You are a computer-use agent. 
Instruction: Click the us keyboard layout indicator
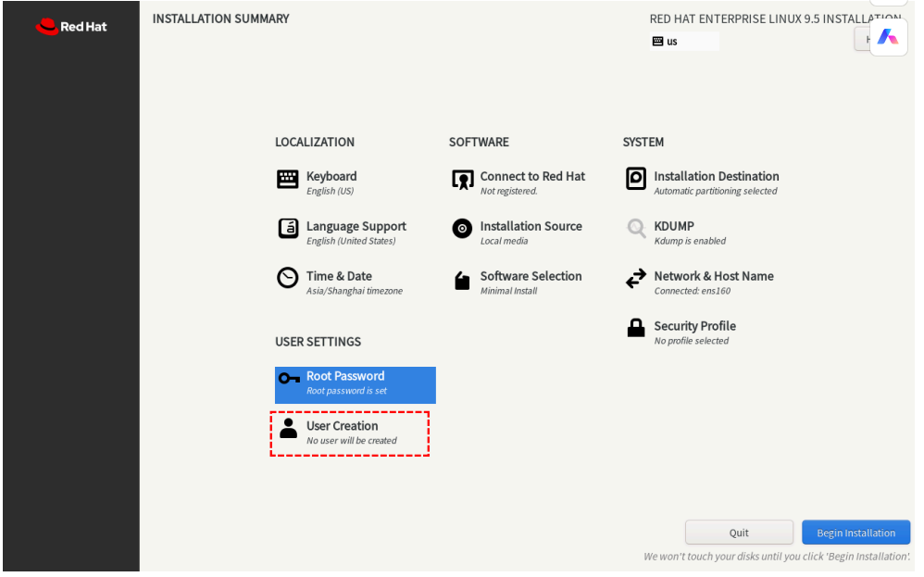pyautogui.click(x=684, y=42)
